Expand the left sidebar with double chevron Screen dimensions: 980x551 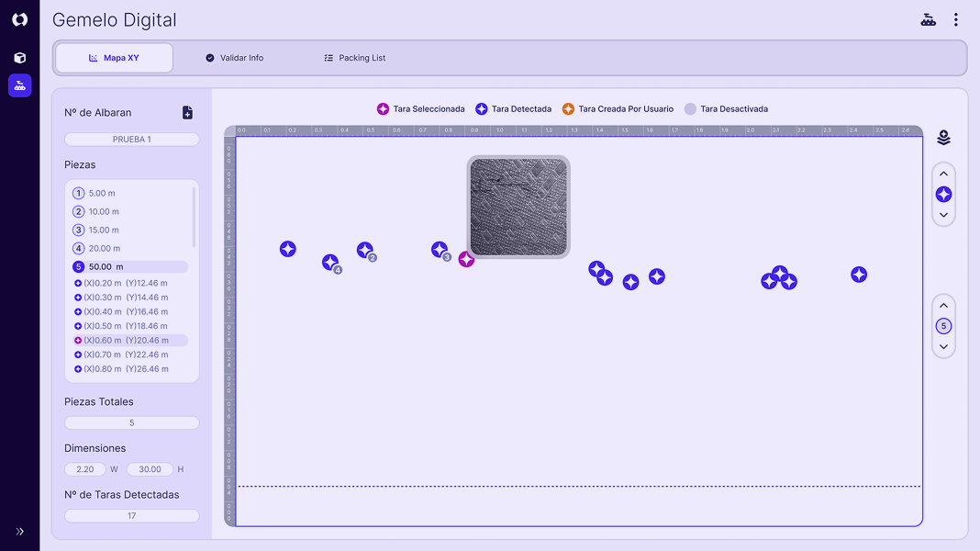(19, 531)
